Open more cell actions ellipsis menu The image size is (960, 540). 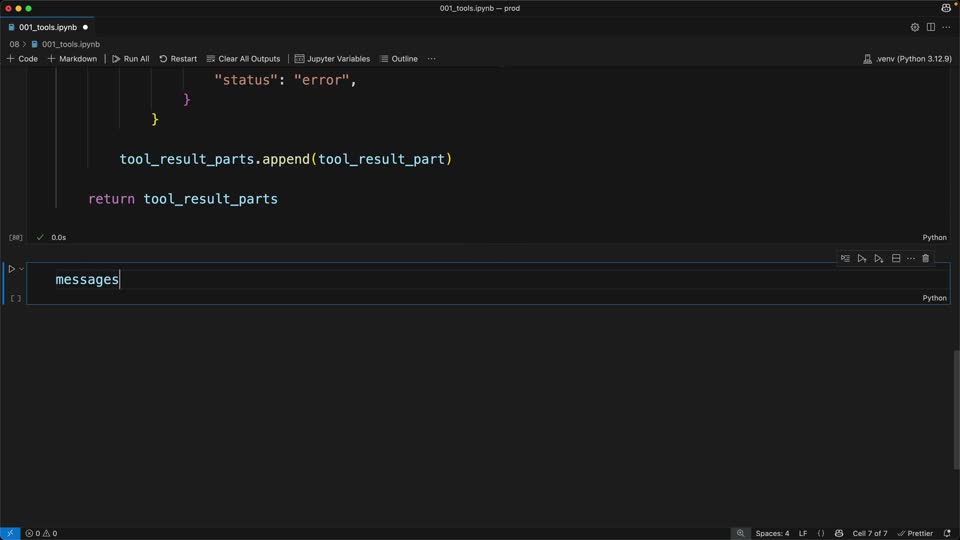911,258
